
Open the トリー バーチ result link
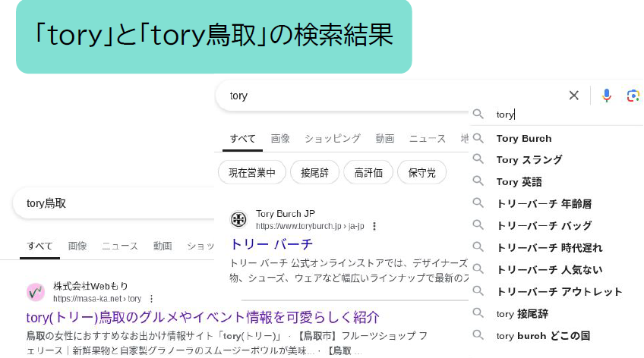click(271, 244)
